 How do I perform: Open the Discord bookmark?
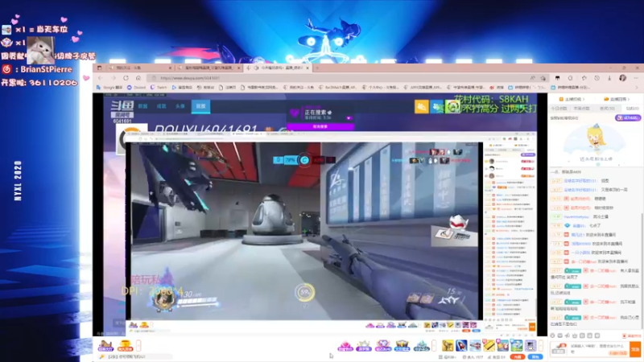point(136,88)
